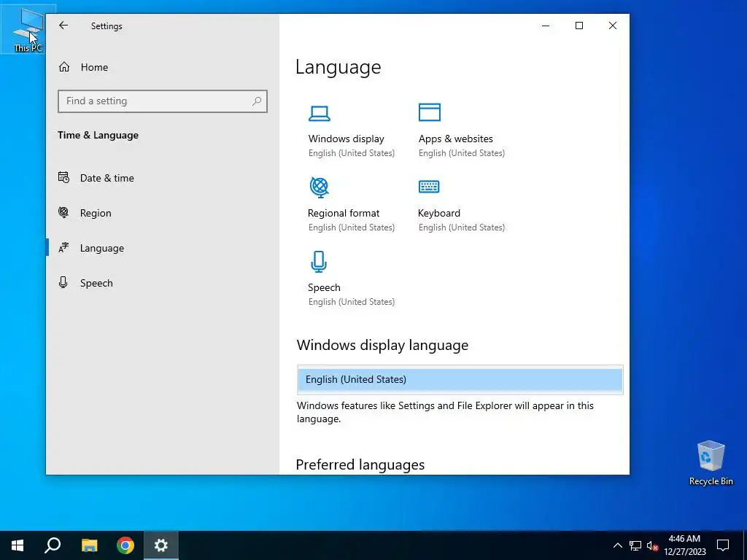Click into the Find a setting box
This screenshot has height=560, width=747.
pyautogui.click(x=163, y=101)
